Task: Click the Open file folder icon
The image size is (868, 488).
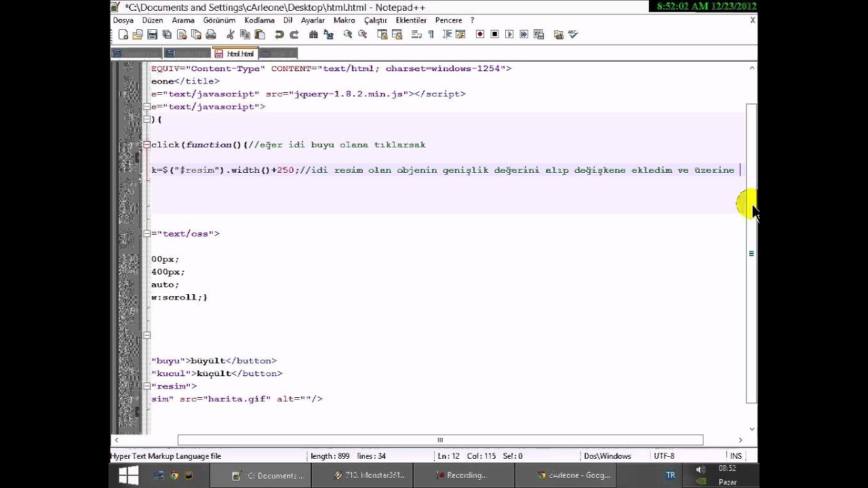Action: 138,34
